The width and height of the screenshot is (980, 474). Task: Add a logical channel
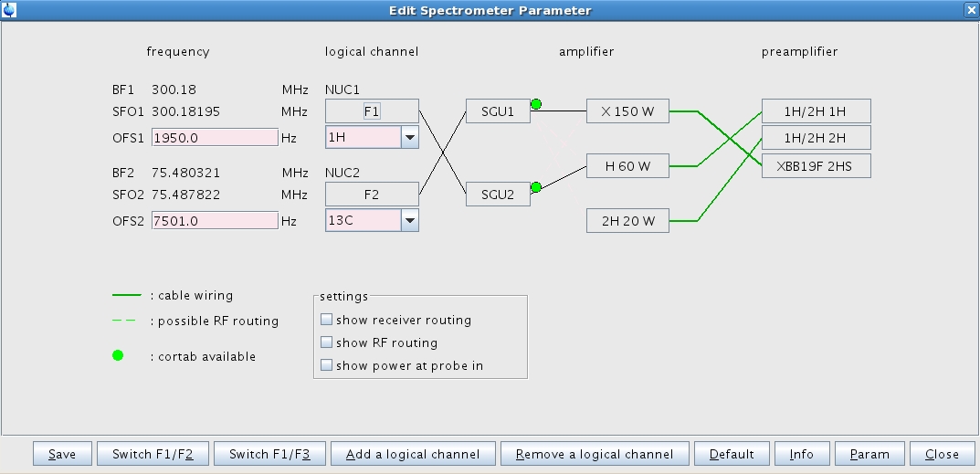pyautogui.click(x=413, y=454)
